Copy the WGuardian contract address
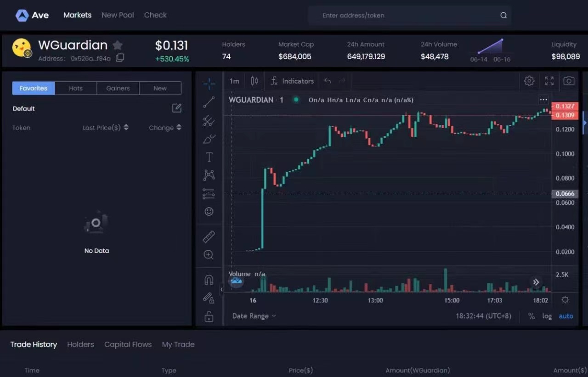The height and width of the screenshot is (377, 588). coord(120,58)
